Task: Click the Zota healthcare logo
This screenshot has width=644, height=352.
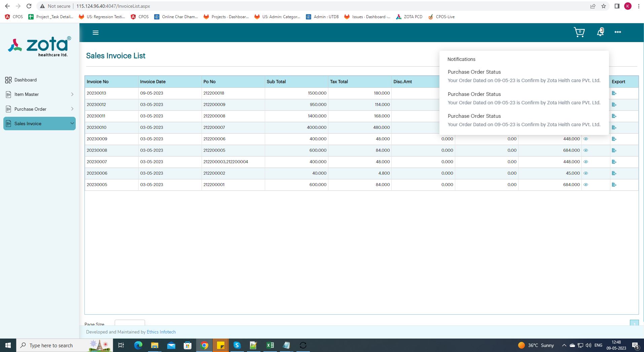Action: (39, 46)
